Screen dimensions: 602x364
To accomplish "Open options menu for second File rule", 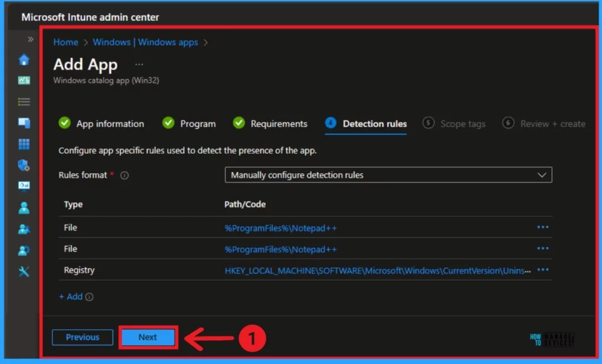I will click(543, 248).
